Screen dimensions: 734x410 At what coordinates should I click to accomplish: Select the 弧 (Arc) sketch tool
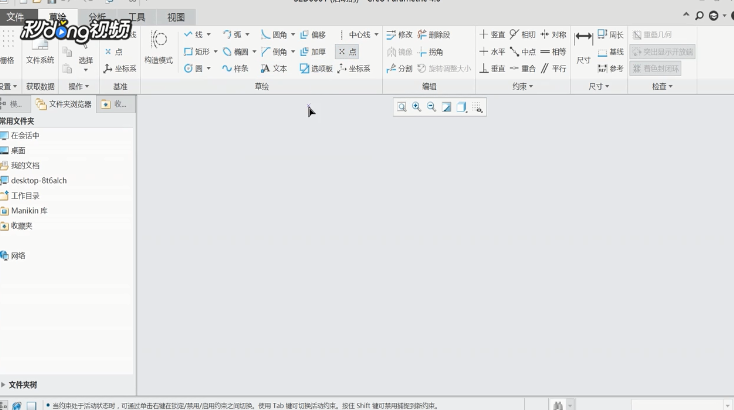coord(232,35)
